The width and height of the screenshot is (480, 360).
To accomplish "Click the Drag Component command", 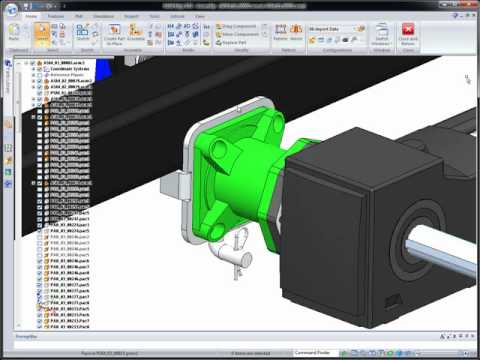I will point(236,26).
